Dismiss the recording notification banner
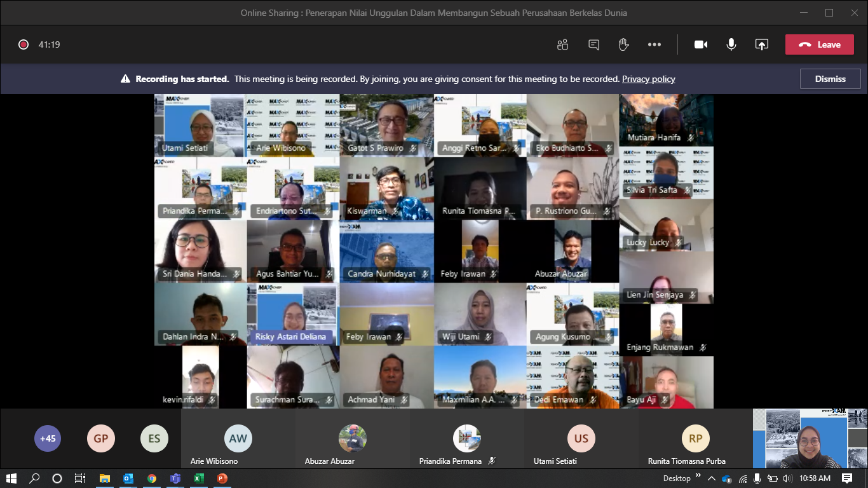Image resolution: width=868 pixels, height=488 pixels. pyautogui.click(x=831, y=79)
